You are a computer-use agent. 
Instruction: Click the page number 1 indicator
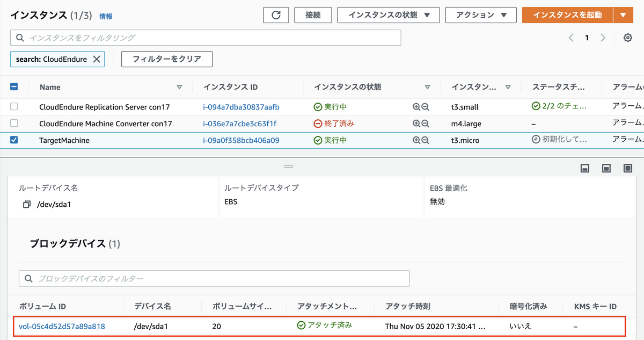click(587, 38)
